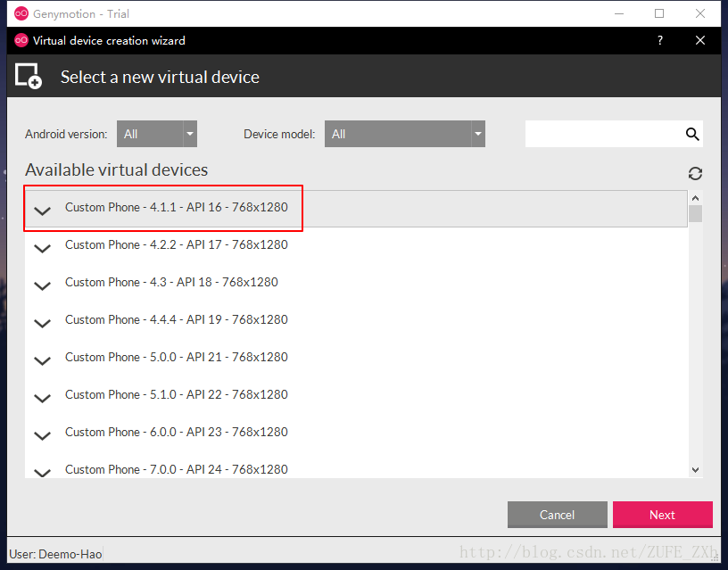Click the Next button

click(x=663, y=515)
